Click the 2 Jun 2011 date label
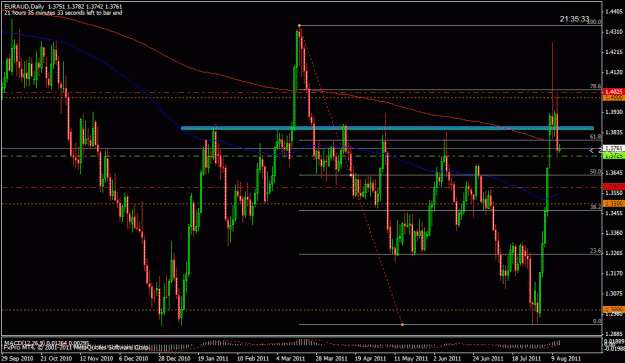625x363 pixels. [x=448, y=359]
